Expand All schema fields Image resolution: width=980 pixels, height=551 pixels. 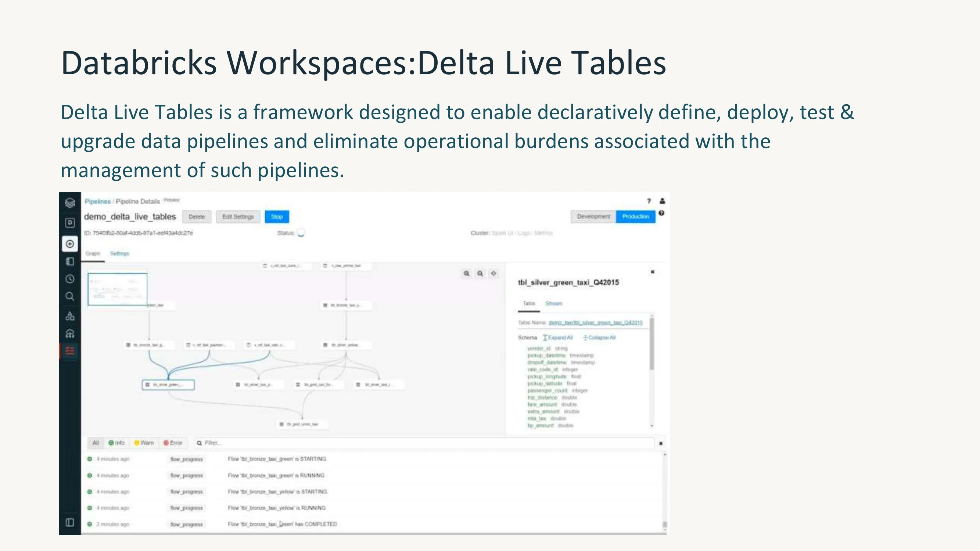pyautogui.click(x=558, y=338)
